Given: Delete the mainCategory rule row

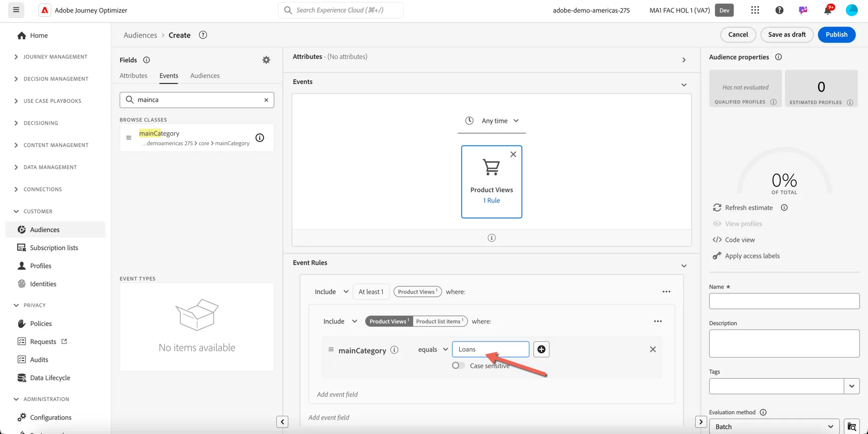Looking at the screenshot, I should pos(653,349).
